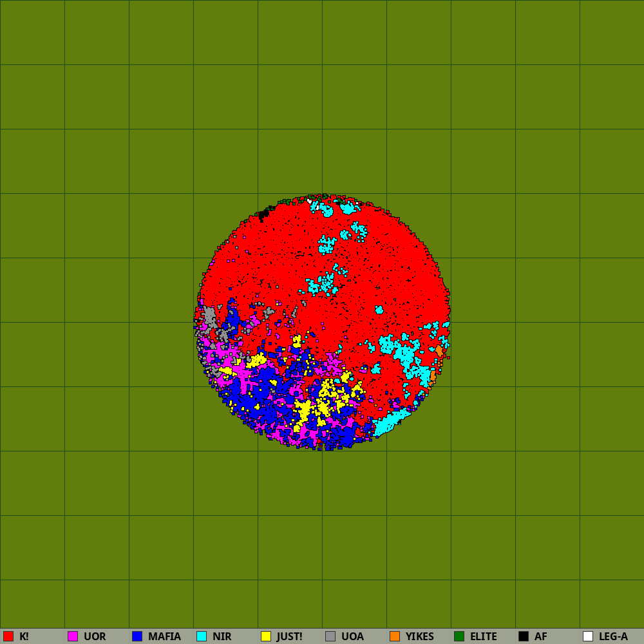Click the red K! legend swatch
The height and width of the screenshot is (644, 644).
(8, 636)
